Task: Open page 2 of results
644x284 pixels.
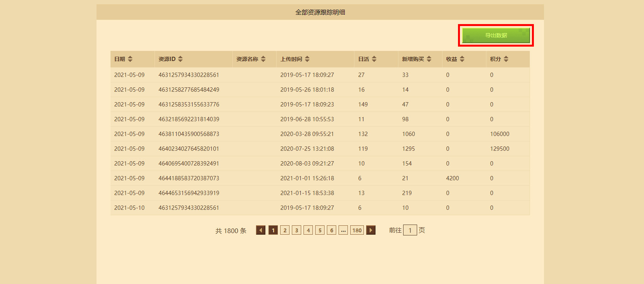Action: coord(285,230)
